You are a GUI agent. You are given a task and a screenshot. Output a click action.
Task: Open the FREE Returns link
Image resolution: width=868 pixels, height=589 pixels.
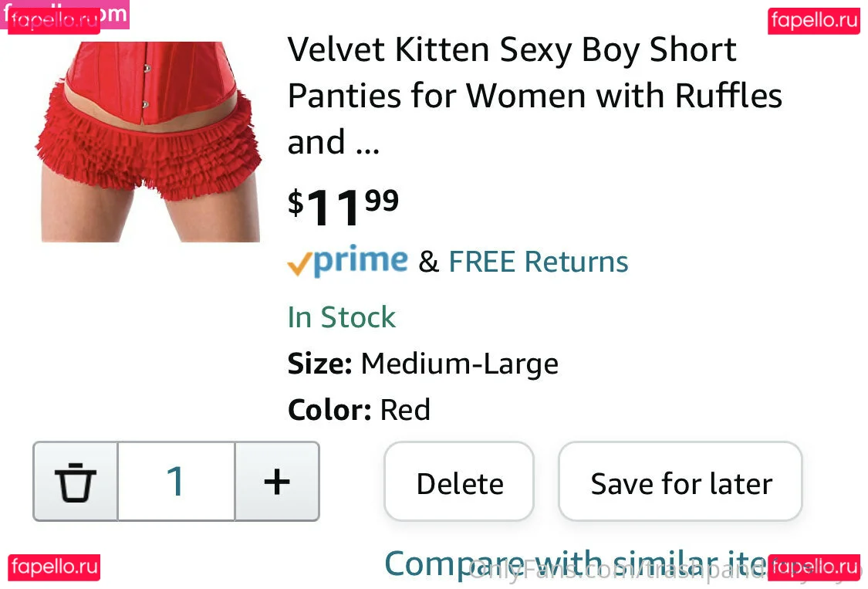coord(538,262)
